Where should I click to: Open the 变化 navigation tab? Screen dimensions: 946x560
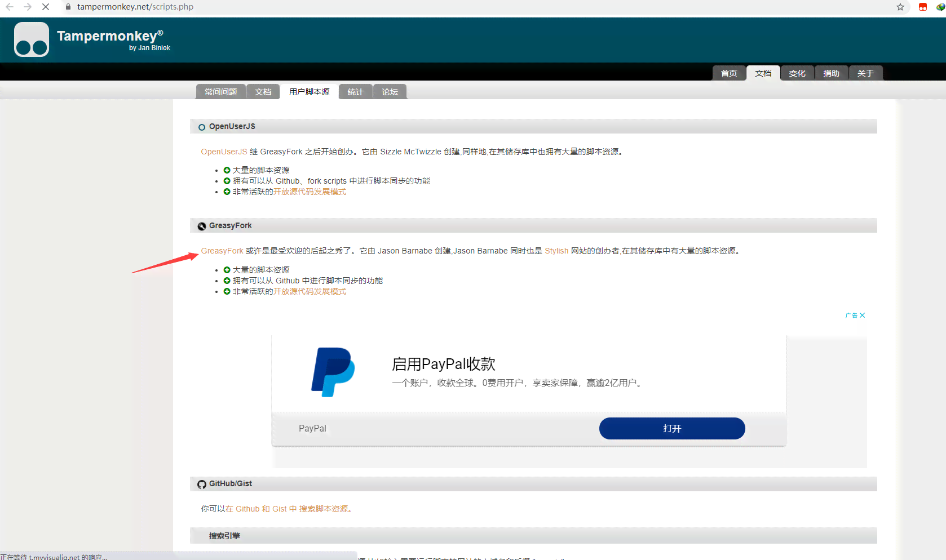point(797,73)
